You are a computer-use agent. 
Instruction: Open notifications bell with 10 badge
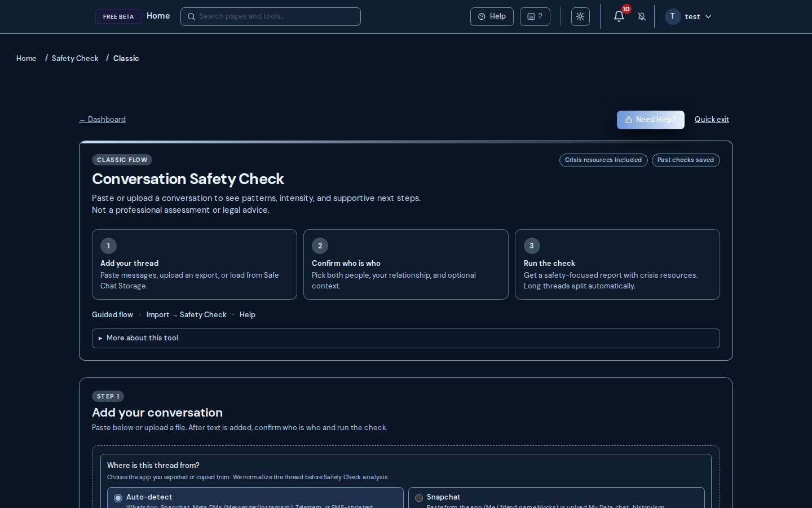619,16
